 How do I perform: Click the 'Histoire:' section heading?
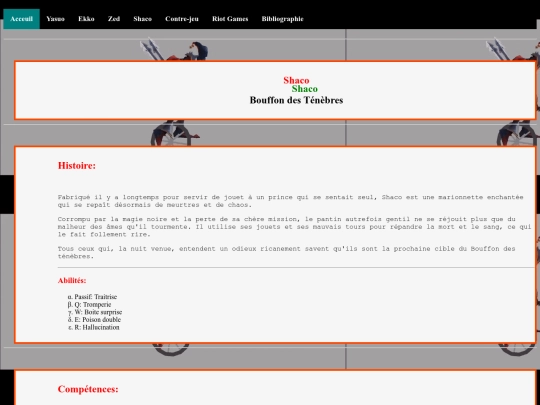tap(77, 166)
